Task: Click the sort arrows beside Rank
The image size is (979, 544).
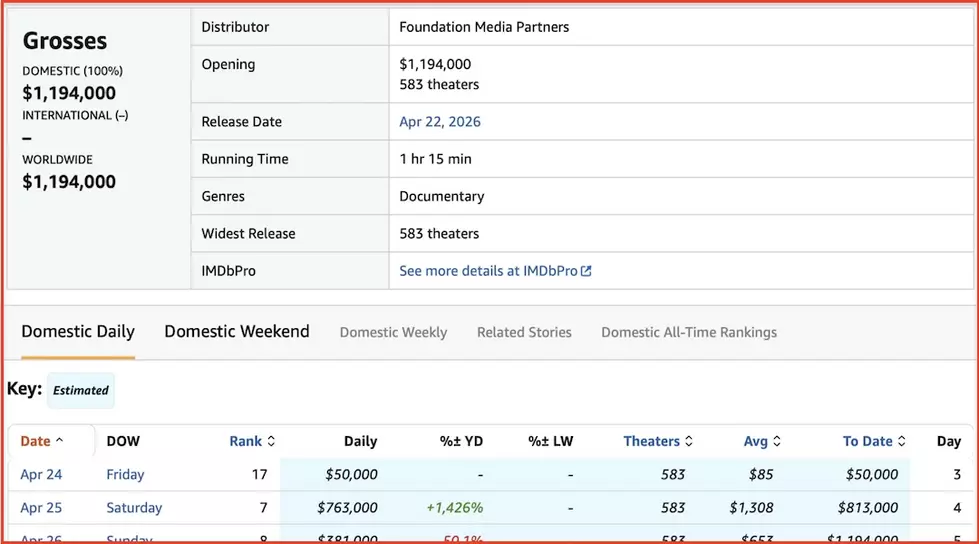Action: click(271, 441)
